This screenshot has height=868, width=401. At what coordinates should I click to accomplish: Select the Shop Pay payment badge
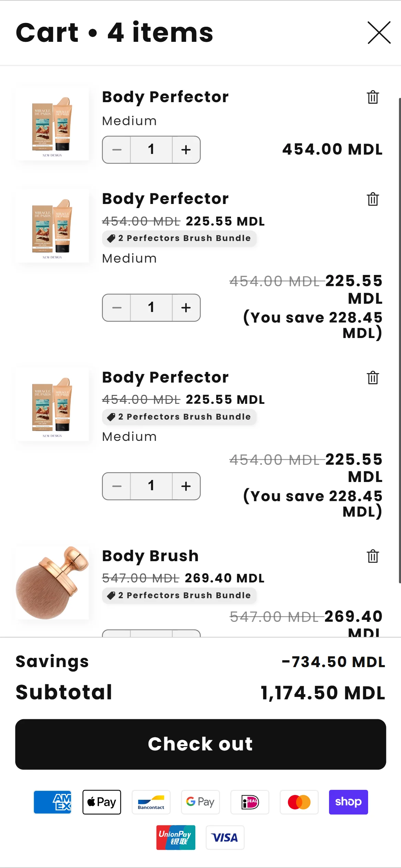pyautogui.click(x=348, y=802)
